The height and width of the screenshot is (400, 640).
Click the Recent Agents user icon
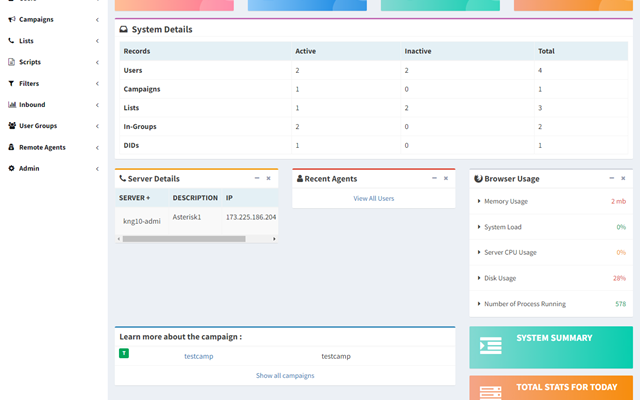pos(300,178)
